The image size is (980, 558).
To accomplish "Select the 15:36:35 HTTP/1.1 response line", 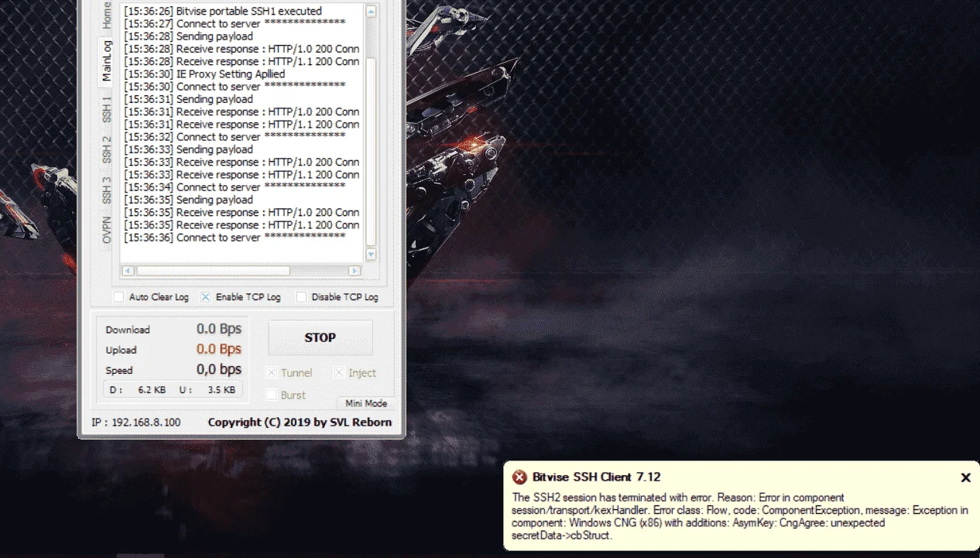I will [x=242, y=225].
